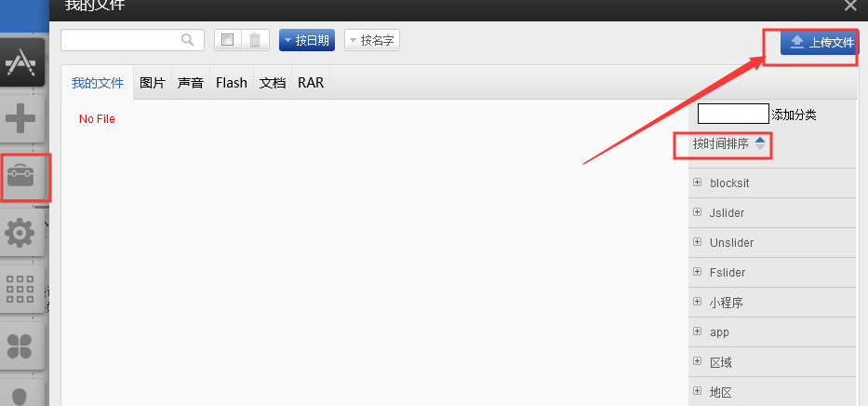Expand the blocksit category
868x406 pixels.
tap(698, 183)
